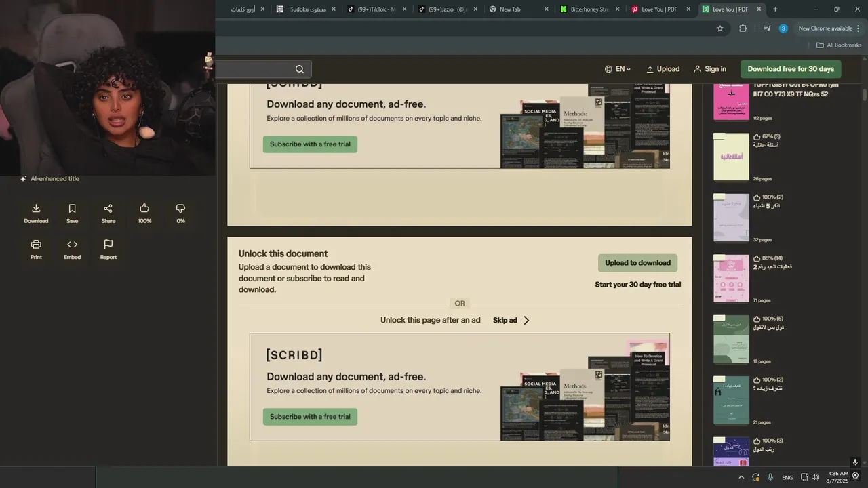Image resolution: width=868 pixels, height=488 pixels.
Task: Open network icon in system tray
Action: 804,477
